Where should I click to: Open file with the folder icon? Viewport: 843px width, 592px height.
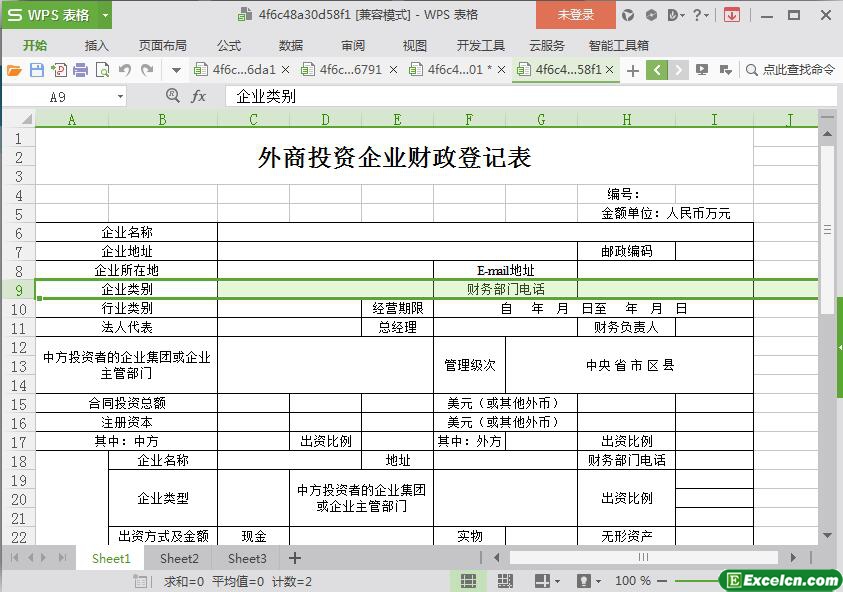point(14,70)
